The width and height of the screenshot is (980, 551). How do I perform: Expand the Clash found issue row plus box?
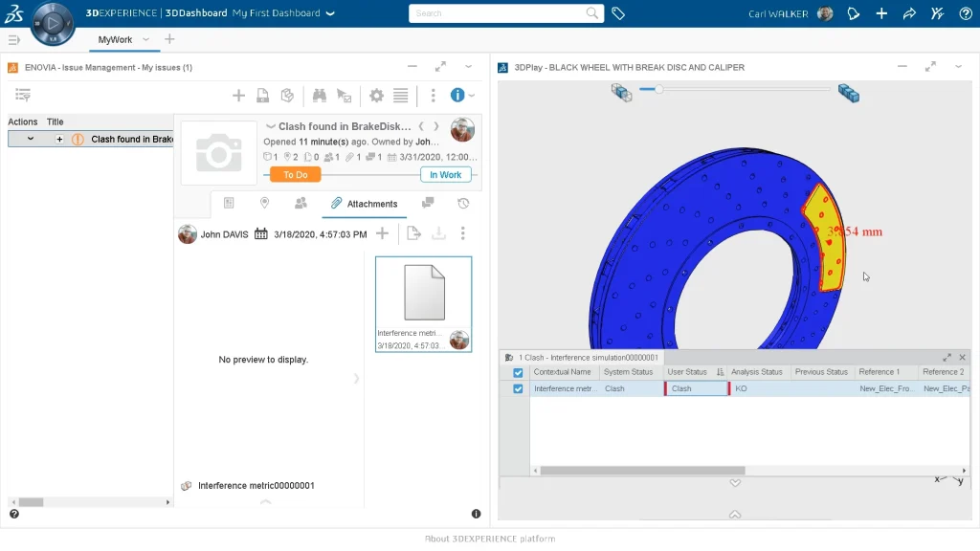tap(59, 140)
